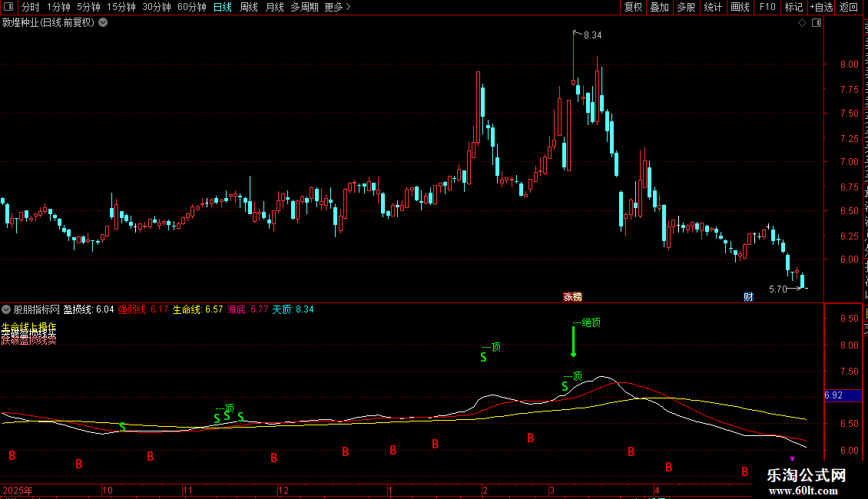868x499 pixels.
Task: Select the 5分钟 period tab
Action: (88, 7)
